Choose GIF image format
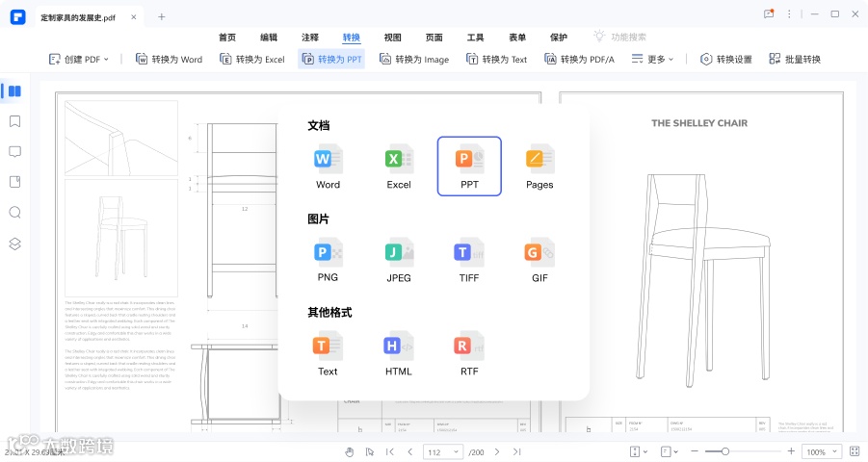 539,260
